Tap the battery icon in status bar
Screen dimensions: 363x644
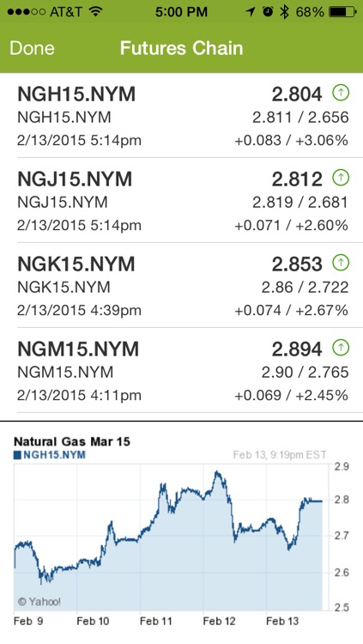[342, 12]
